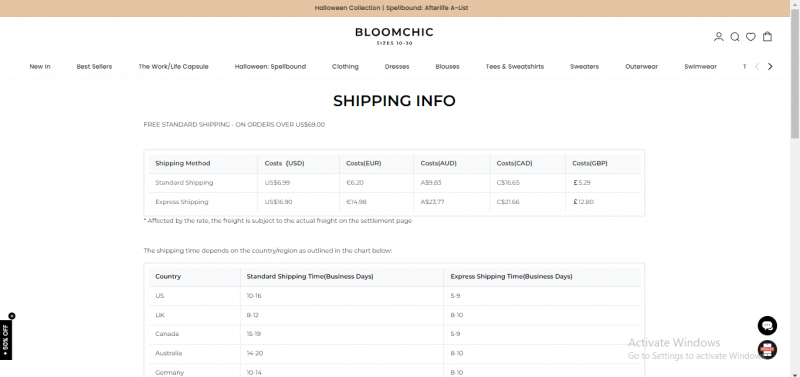The height and width of the screenshot is (377, 800).
Task: Click the Express Shipping row label
Action: click(x=182, y=202)
